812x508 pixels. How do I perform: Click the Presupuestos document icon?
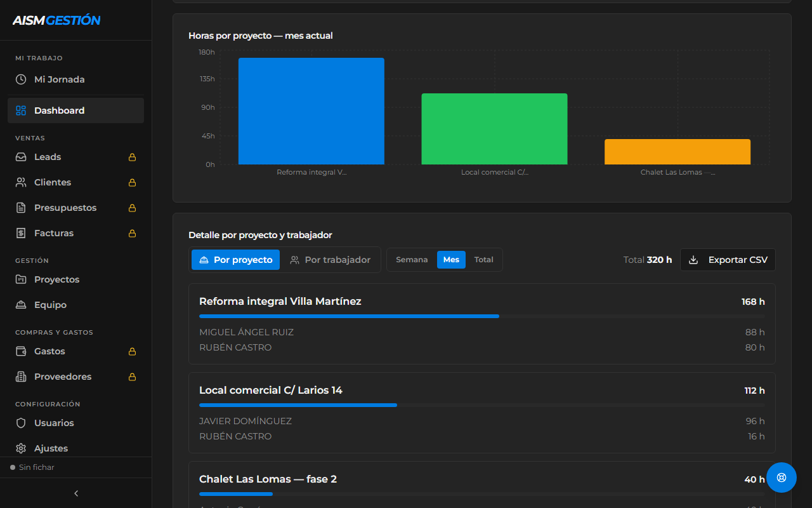(x=21, y=208)
